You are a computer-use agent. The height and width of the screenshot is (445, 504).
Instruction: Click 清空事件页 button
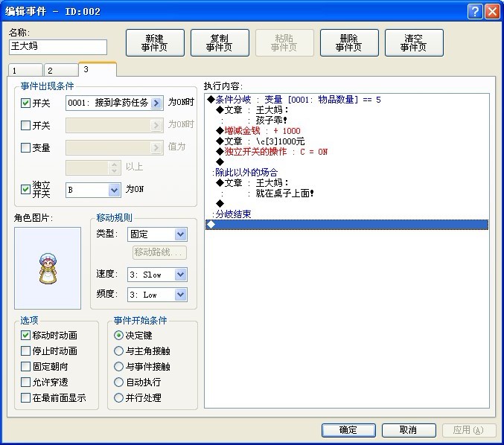[x=414, y=42]
